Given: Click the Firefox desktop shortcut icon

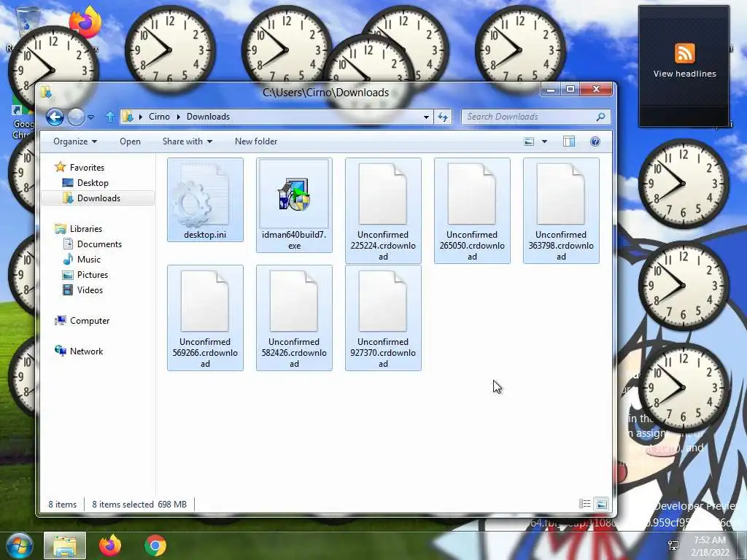Looking at the screenshot, I should [x=86, y=23].
